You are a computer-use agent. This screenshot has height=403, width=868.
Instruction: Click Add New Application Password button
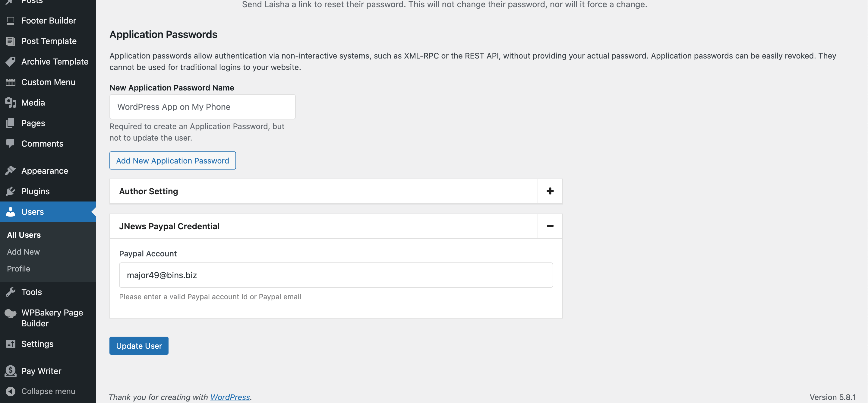(x=172, y=160)
